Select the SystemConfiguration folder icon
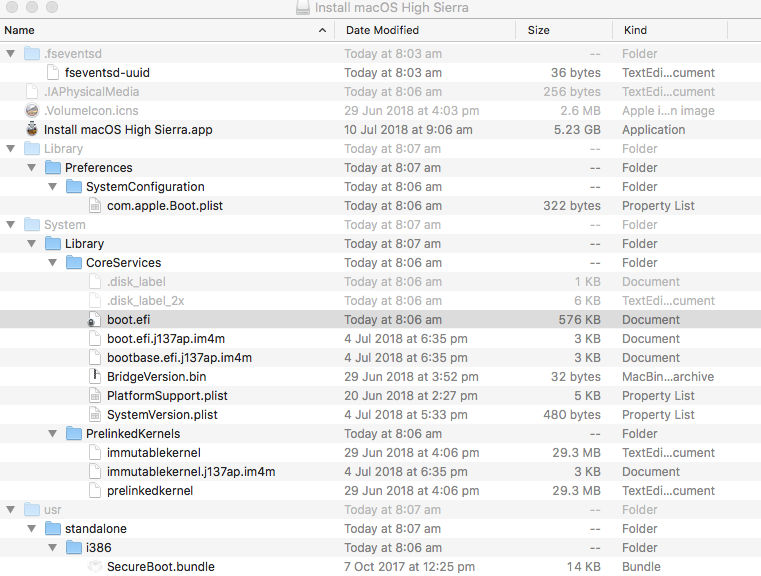This screenshot has height=576, width=761. (x=74, y=186)
